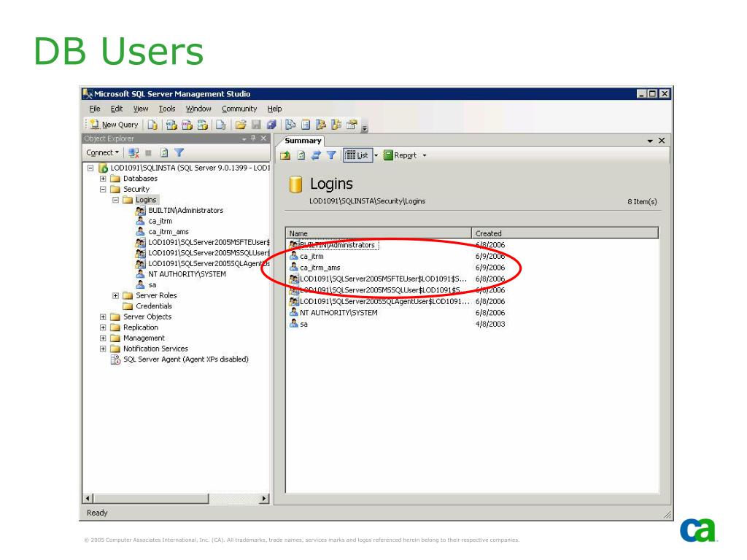Expand the Server Objects folder
Screen dimensions: 747x560
point(103,317)
